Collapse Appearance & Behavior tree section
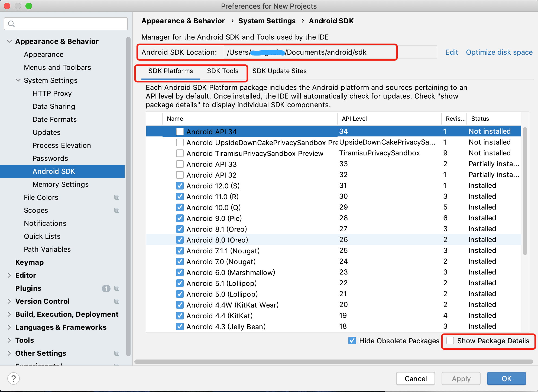Screen dimensions: 538x392 click(9, 41)
